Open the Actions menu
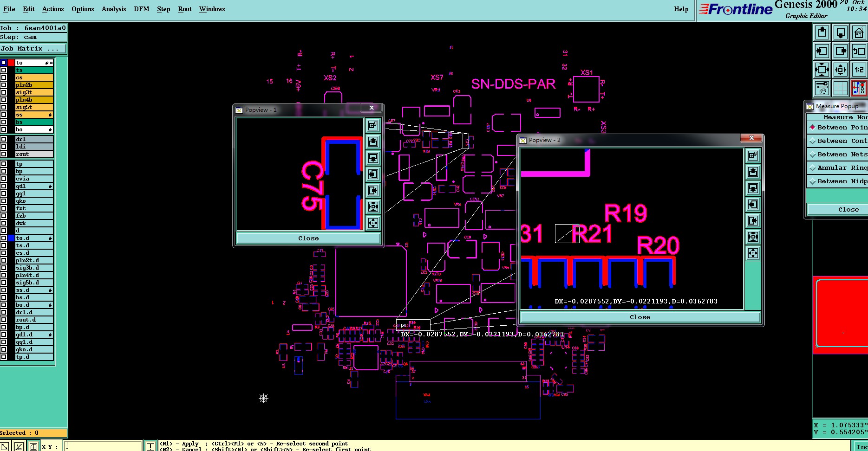 [53, 9]
